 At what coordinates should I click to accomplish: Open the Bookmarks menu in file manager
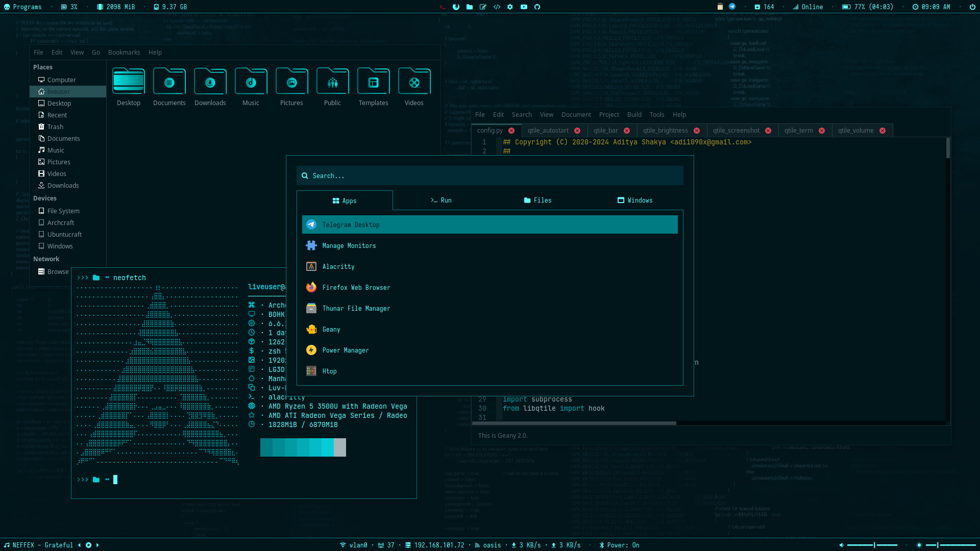124,53
